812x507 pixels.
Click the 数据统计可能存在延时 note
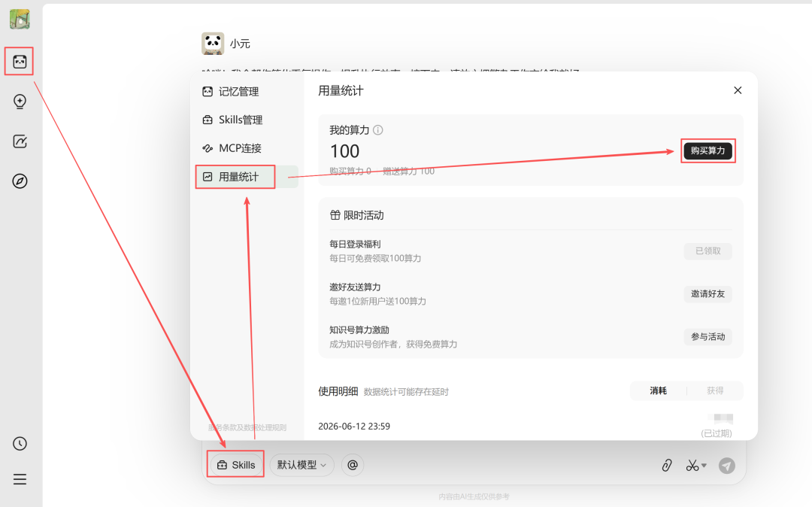[406, 392]
